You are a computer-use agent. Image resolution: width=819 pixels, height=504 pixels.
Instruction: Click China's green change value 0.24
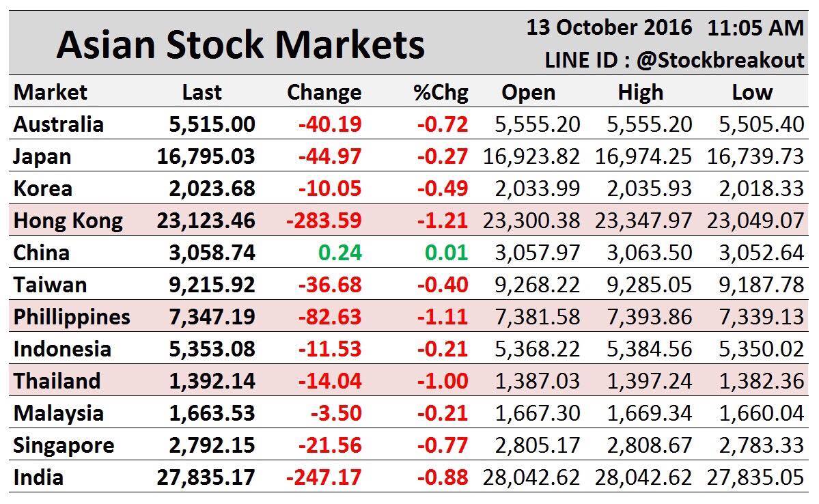339,253
